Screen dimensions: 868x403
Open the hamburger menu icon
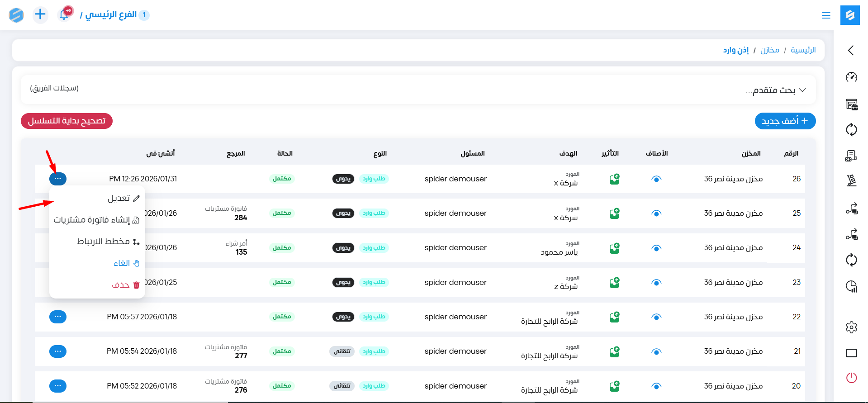click(826, 15)
